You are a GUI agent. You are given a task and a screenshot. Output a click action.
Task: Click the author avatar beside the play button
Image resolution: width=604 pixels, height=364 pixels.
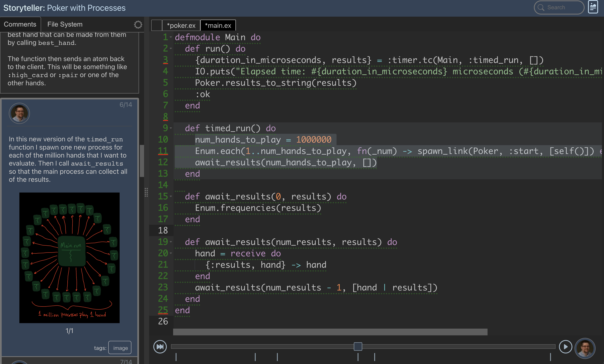tap(585, 348)
